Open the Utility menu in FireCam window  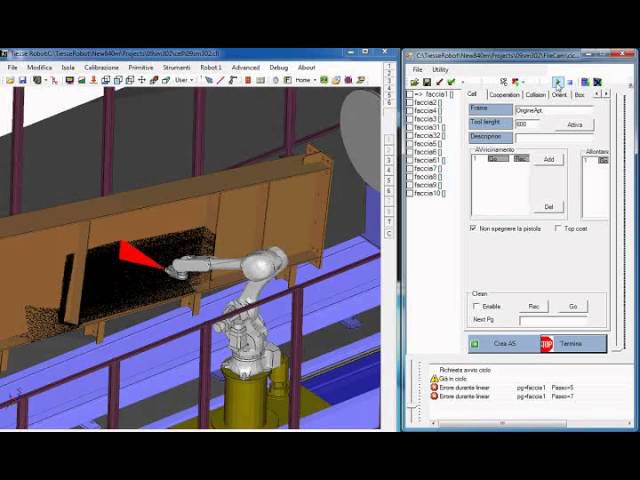[x=440, y=70]
